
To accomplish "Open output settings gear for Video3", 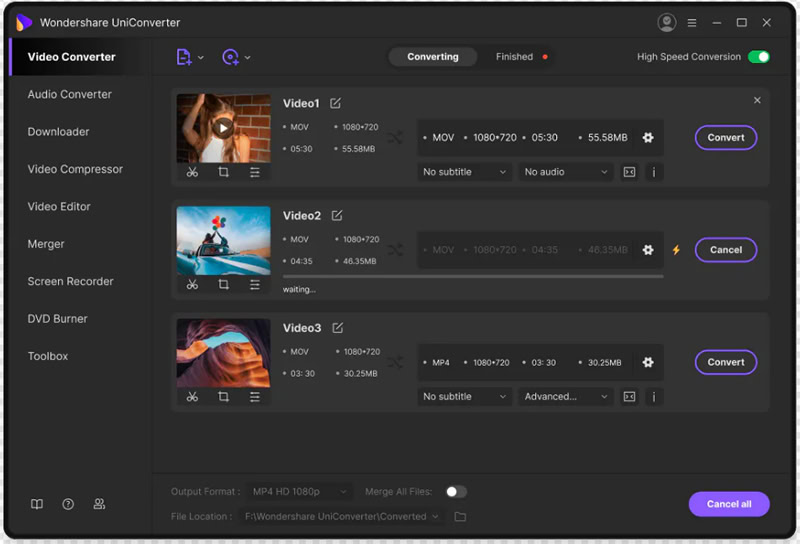I will tap(648, 362).
